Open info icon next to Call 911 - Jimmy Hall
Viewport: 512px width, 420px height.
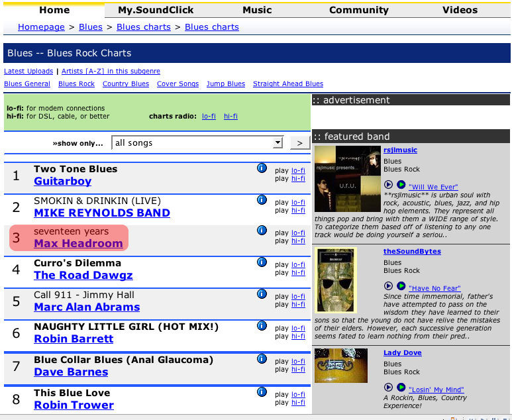coord(261,294)
